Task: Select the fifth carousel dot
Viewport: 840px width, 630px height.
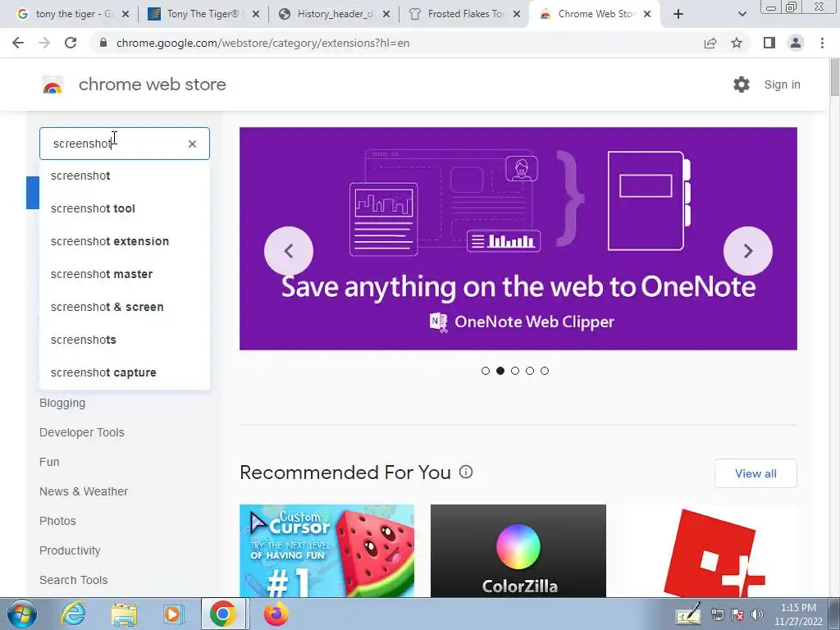Action: click(545, 371)
